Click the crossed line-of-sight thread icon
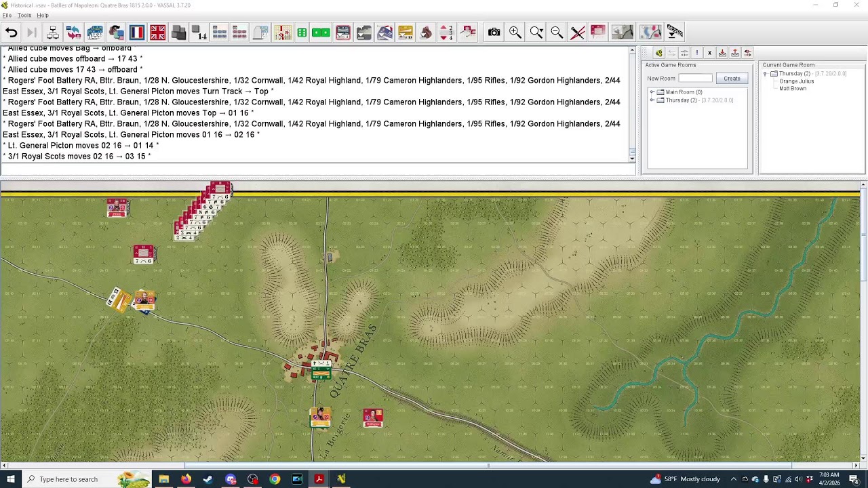The width and height of the screenshot is (868, 488). pos(578,32)
